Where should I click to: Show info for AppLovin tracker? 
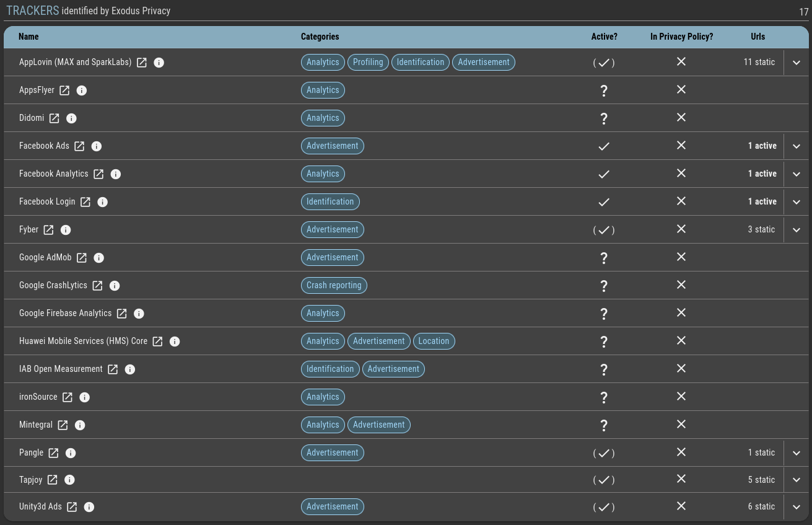coord(159,63)
